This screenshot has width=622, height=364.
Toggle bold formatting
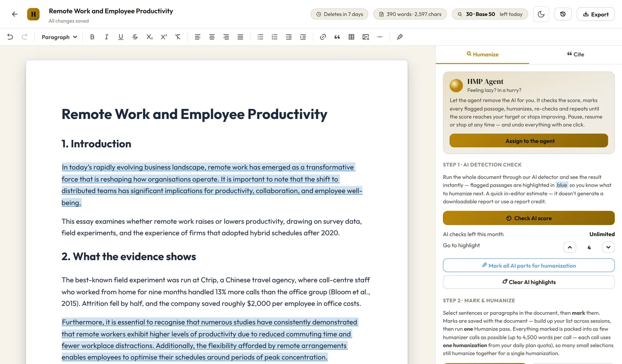pos(92,37)
